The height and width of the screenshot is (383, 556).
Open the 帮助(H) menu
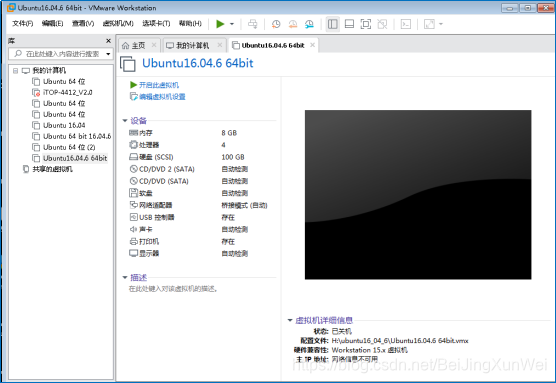point(190,23)
